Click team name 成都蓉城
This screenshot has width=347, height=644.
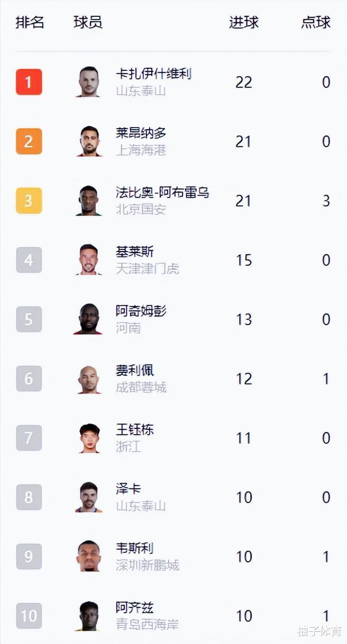click(141, 387)
